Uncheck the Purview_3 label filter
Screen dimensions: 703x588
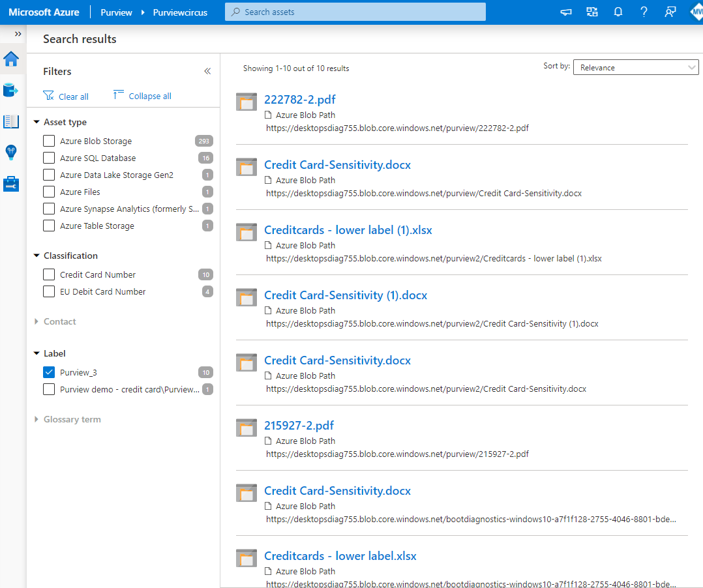click(49, 372)
